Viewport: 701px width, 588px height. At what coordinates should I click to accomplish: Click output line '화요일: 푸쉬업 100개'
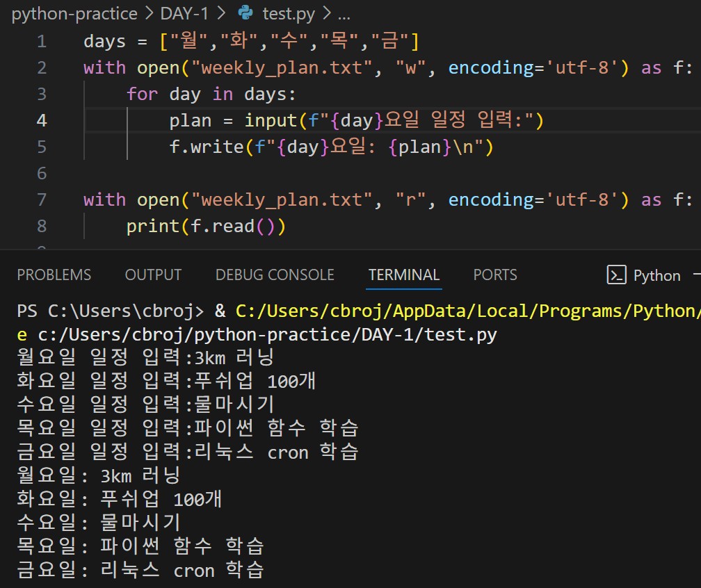120,498
